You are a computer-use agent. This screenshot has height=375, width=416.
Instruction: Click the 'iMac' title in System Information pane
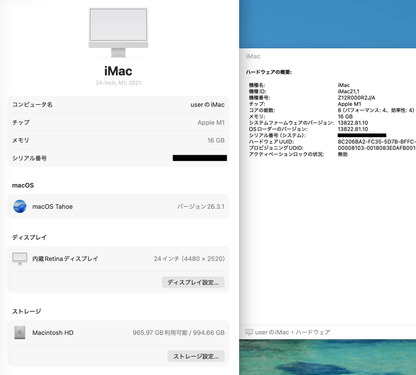coord(253,56)
